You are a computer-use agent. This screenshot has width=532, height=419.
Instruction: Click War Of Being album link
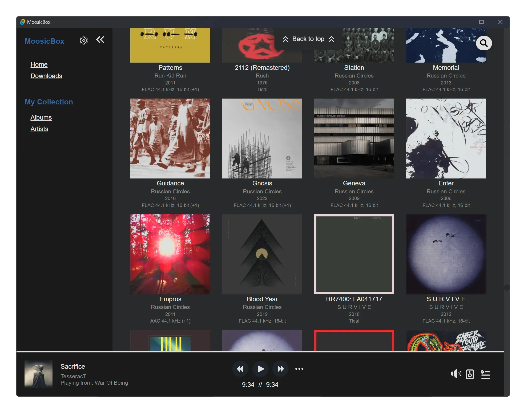(x=111, y=383)
